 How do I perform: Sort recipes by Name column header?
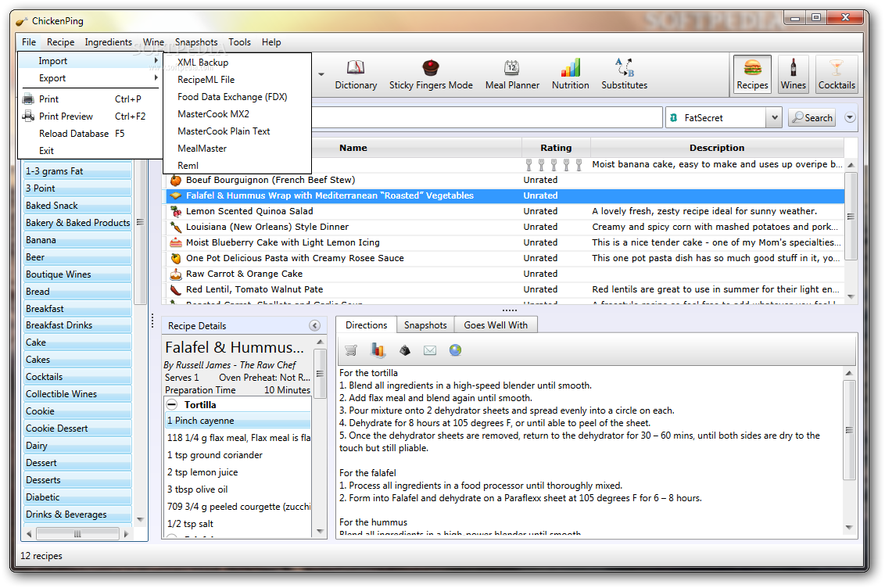(353, 148)
